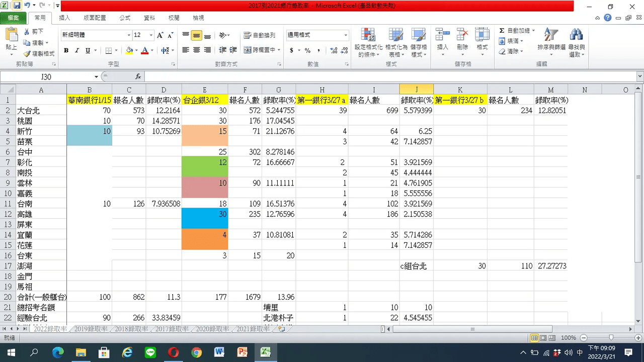The width and height of the screenshot is (644, 362).
Task: Adjust the zoom slider handle
Action: (x=611, y=338)
